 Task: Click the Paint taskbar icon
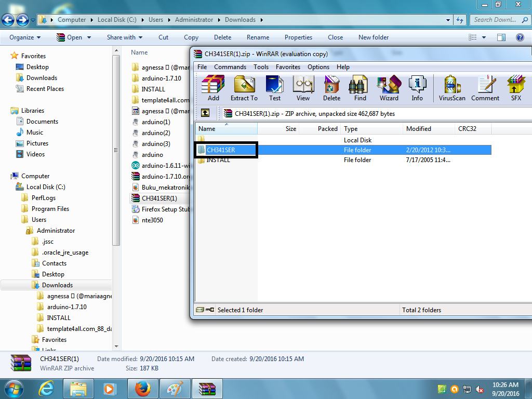click(175, 389)
